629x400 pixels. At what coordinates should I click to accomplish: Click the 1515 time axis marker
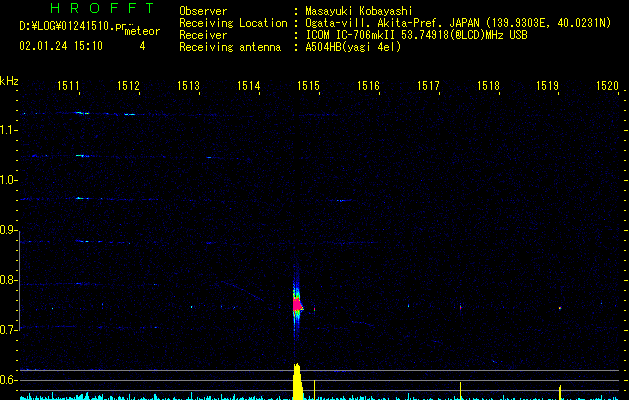click(x=308, y=86)
